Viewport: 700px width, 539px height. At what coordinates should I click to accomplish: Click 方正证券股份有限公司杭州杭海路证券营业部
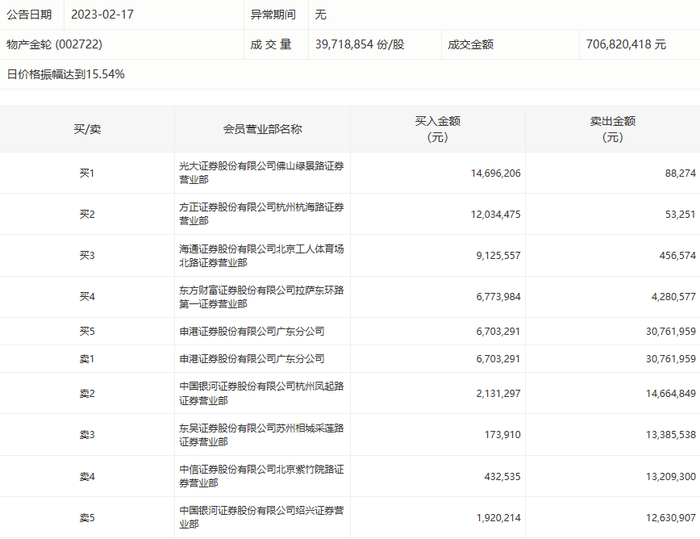262,214
